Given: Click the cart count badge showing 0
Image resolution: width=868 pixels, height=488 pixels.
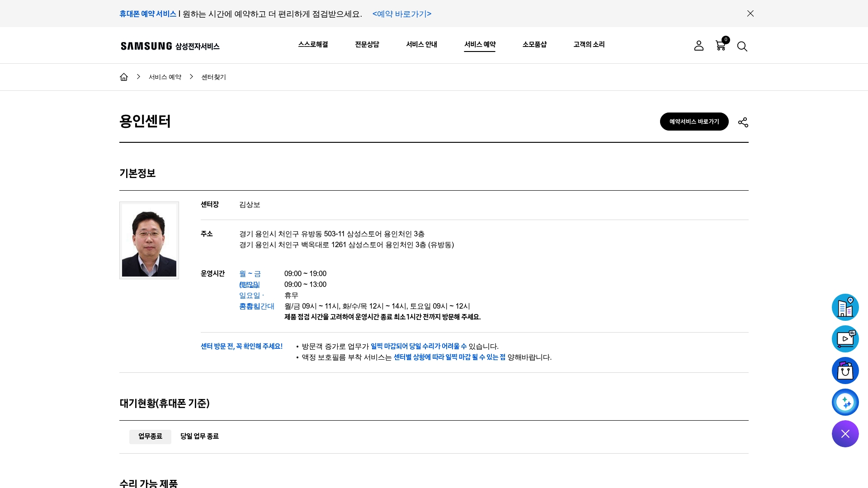Looking at the screenshot, I should coord(726,40).
